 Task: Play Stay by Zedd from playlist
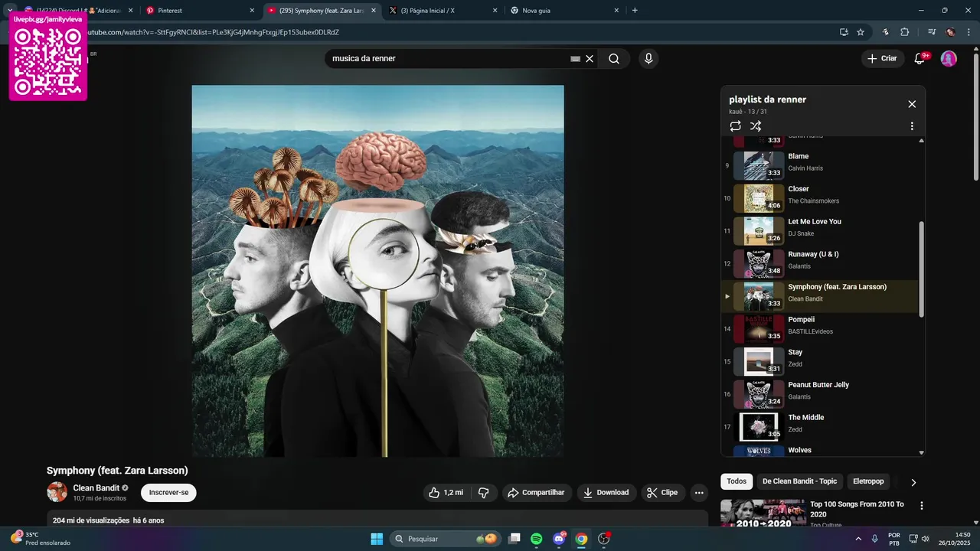pyautogui.click(x=820, y=361)
